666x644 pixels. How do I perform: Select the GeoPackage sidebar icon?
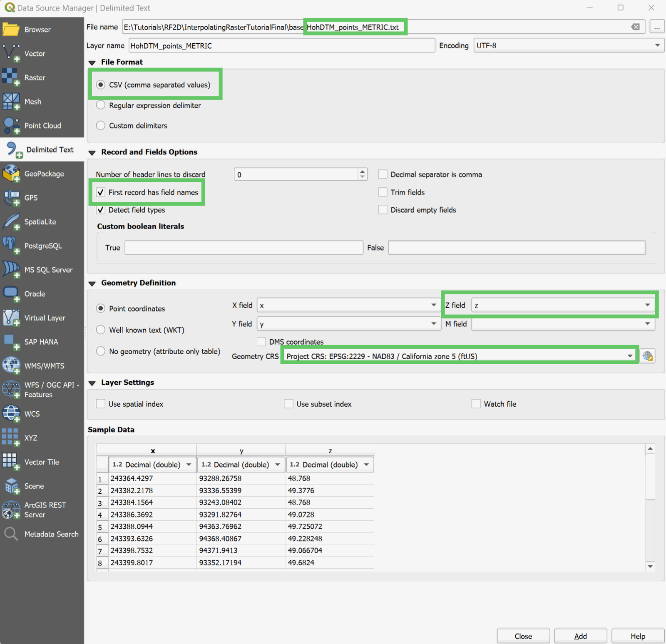[11, 173]
